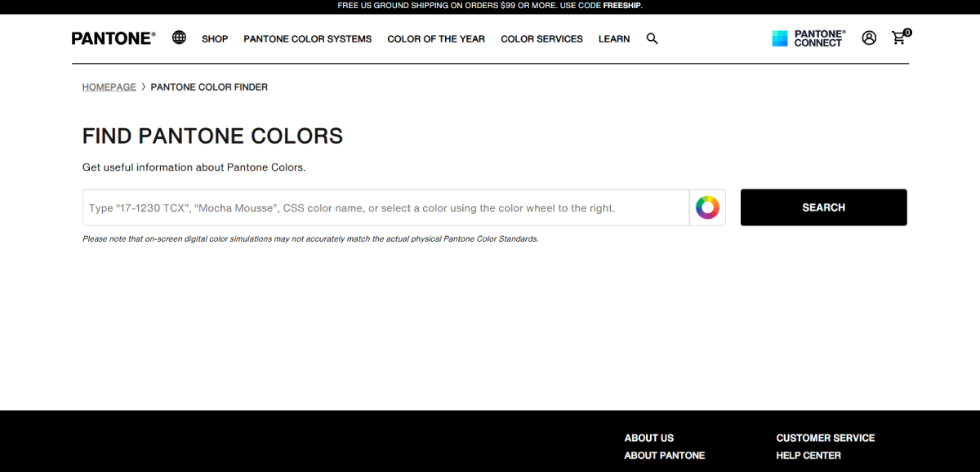Click the Pantone Color Finder breadcrumb text
Screen dimensions: 980x472
[x=209, y=87]
